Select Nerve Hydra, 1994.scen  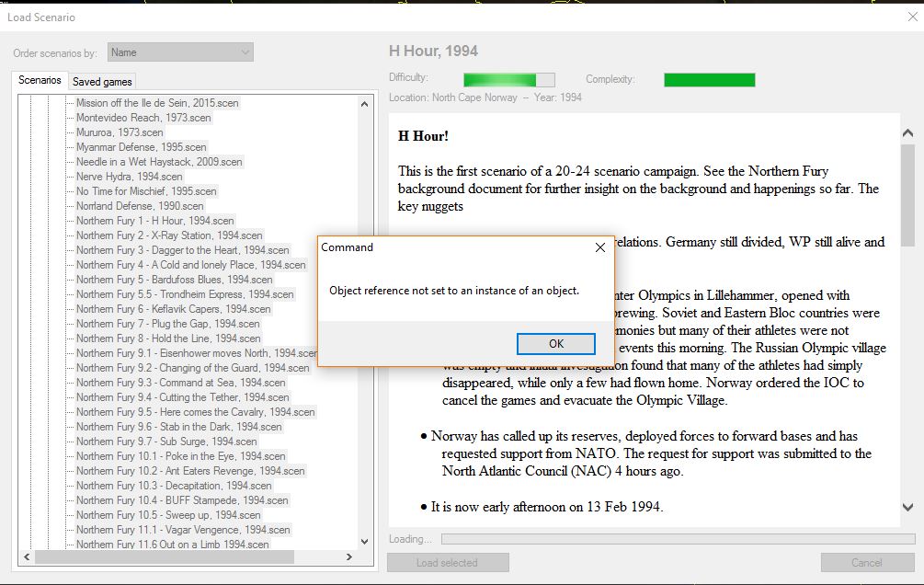(129, 177)
